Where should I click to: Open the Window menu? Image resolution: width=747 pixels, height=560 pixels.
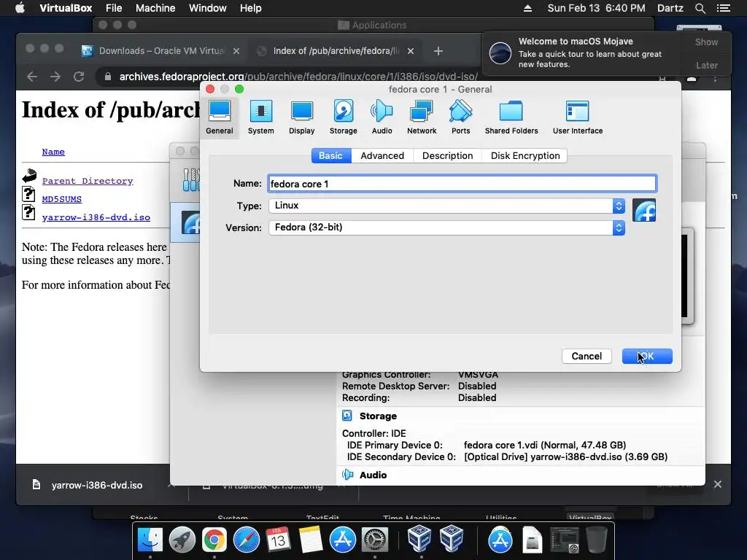(x=208, y=8)
